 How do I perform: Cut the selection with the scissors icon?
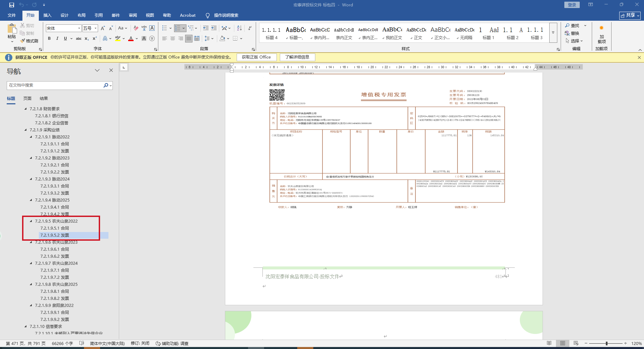22,25
